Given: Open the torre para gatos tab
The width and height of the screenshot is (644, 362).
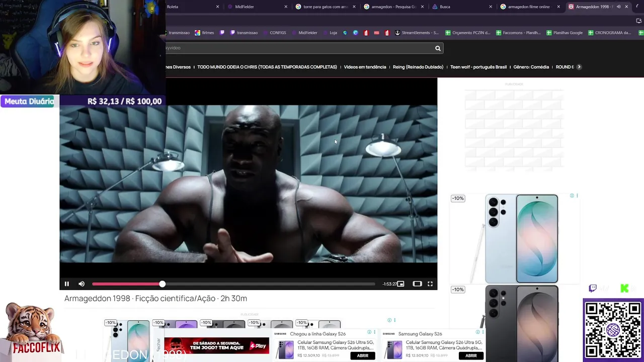Looking at the screenshot, I should 326,7.
